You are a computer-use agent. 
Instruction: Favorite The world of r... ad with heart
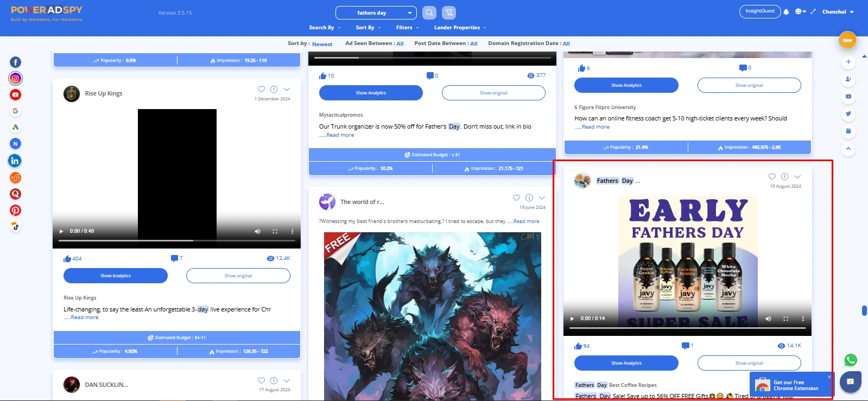pos(516,198)
